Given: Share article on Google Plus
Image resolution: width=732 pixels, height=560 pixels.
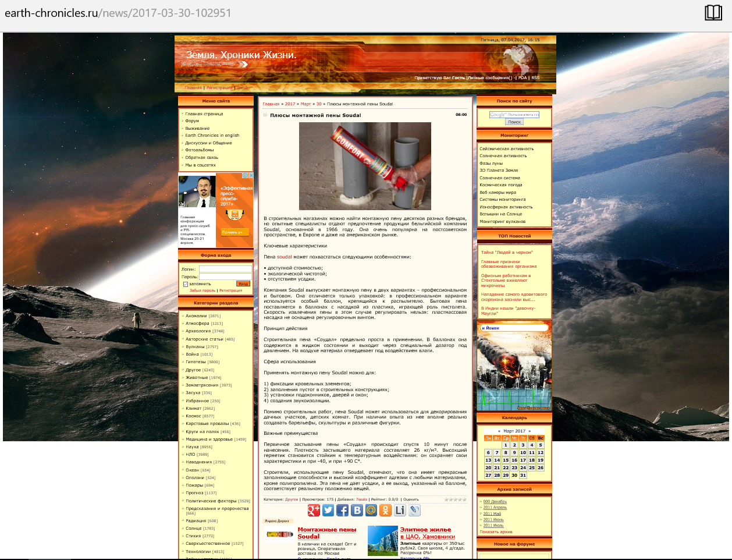Looking at the screenshot, I should (x=314, y=511).
